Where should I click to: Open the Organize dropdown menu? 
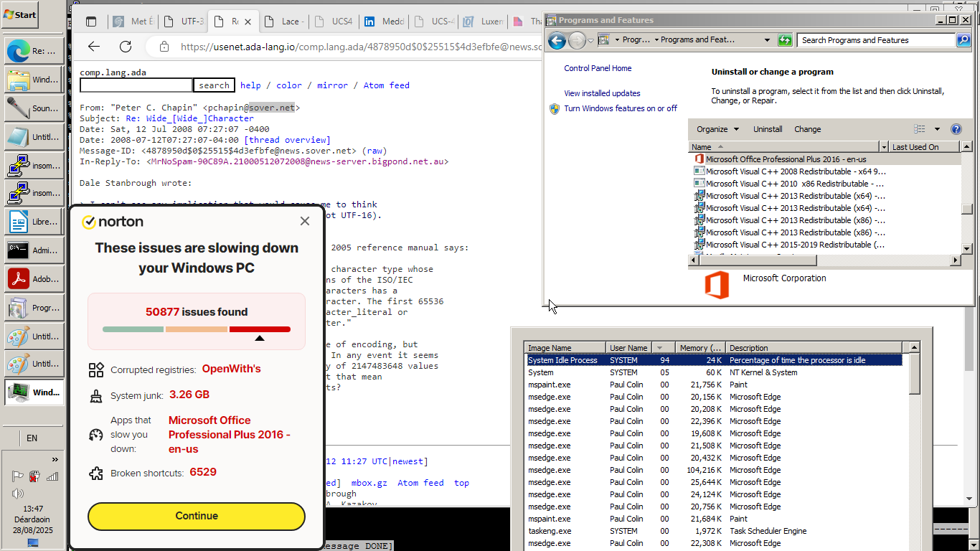(x=717, y=129)
